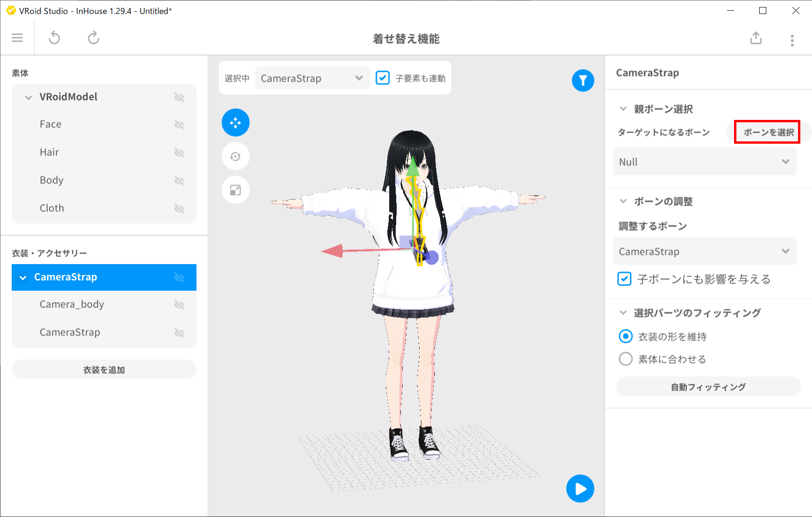
Task: Select the 素体に合わせる radio option
Action: click(625, 359)
